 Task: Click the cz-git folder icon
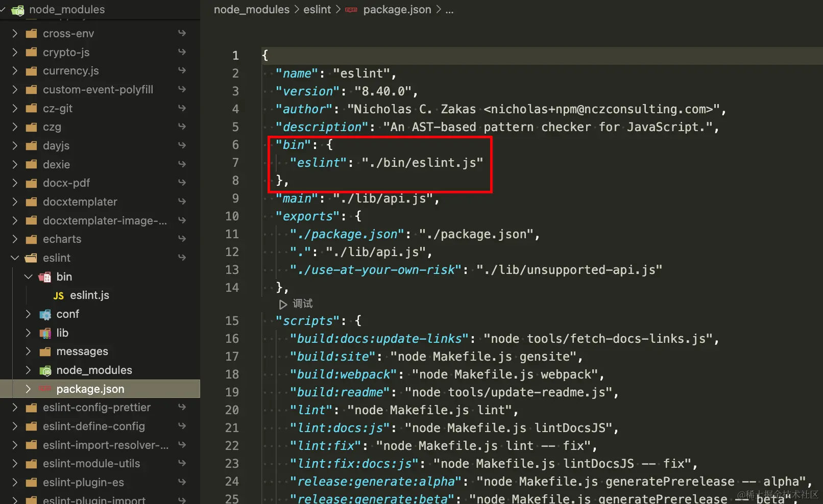(32, 108)
